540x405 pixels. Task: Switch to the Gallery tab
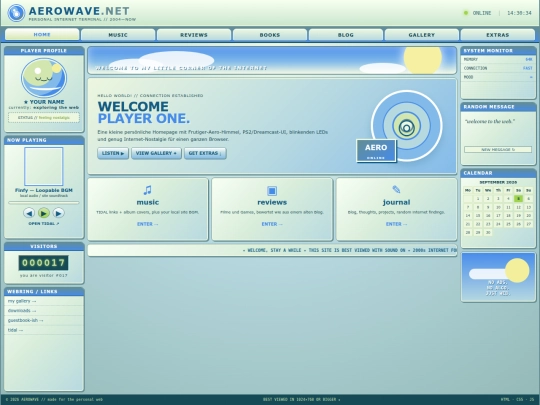tap(422, 35)
